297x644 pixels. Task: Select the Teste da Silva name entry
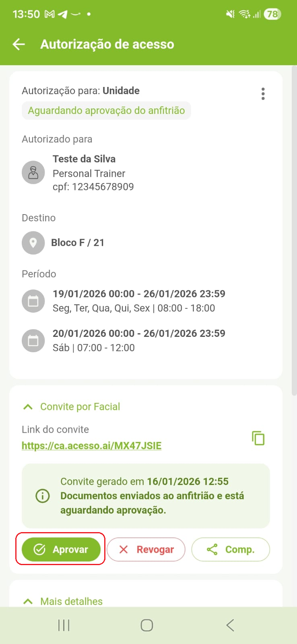click(x=84, y=159)
